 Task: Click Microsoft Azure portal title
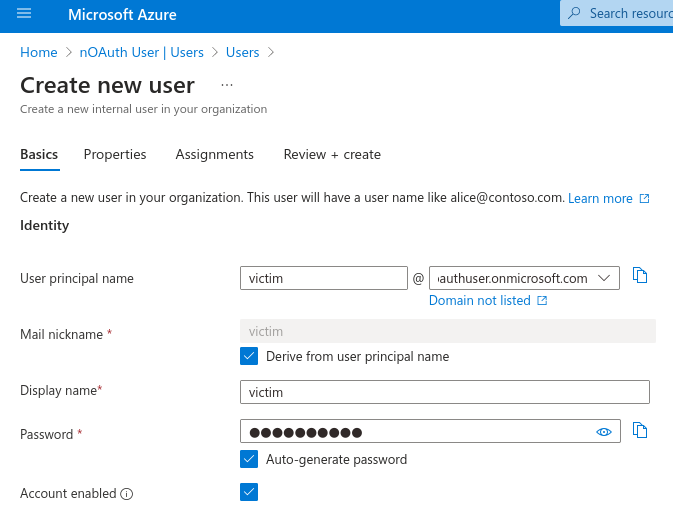[x=122, y=15]
